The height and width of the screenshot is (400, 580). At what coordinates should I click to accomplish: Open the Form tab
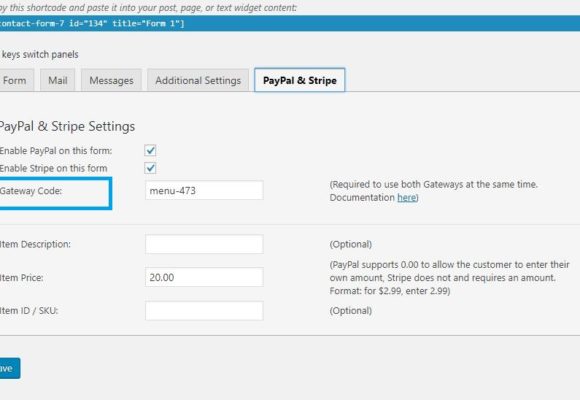tap(16, 80)
